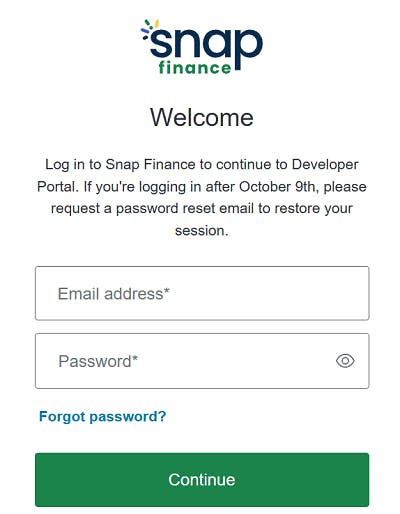The image size is (400, 514).
Task: Submit the login with the Continue button
Action: [202, 480]
